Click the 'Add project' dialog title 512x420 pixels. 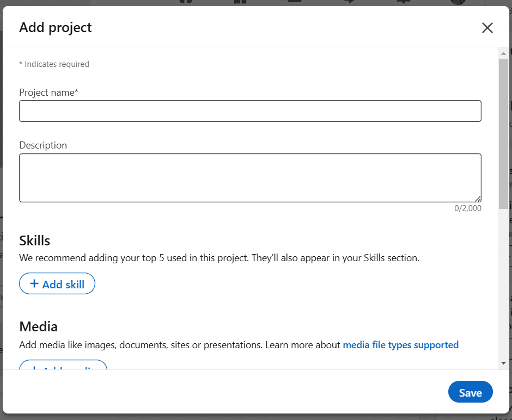56,27
